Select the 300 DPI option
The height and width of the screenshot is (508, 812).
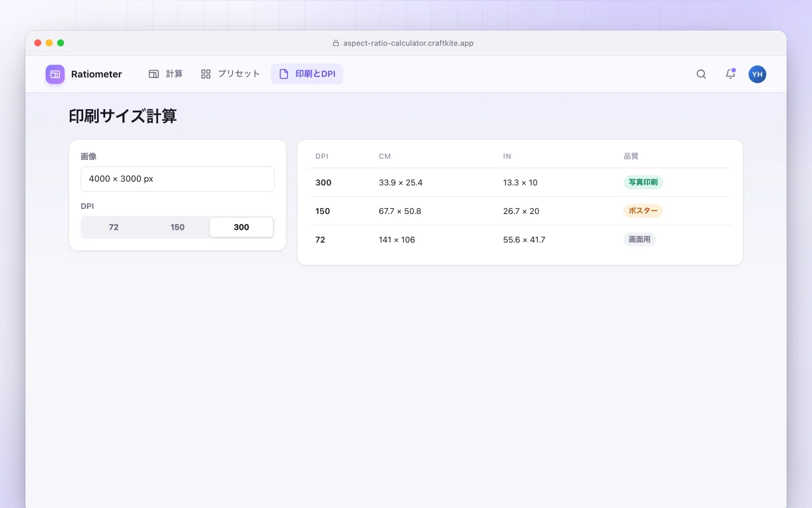241,227
